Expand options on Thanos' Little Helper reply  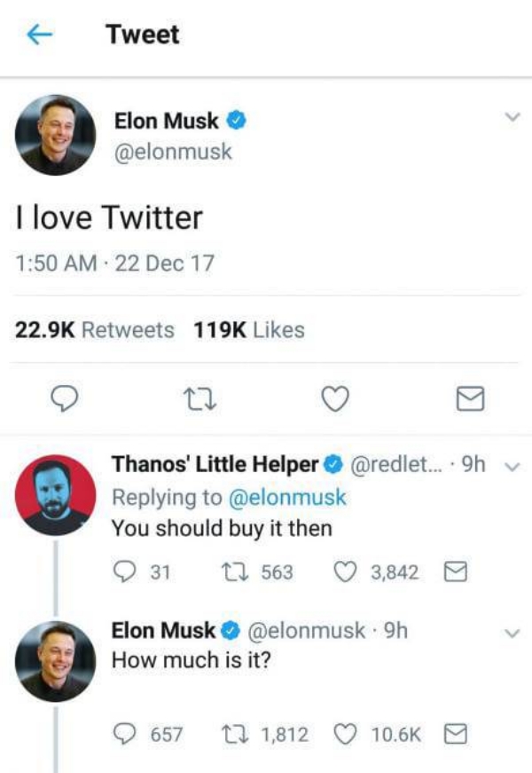(510, 465)
